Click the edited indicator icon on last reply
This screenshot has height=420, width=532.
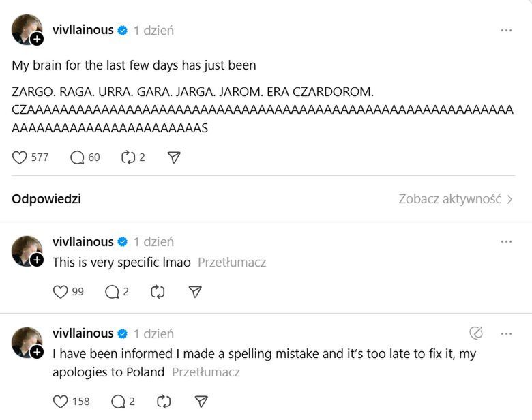(477, 333)
